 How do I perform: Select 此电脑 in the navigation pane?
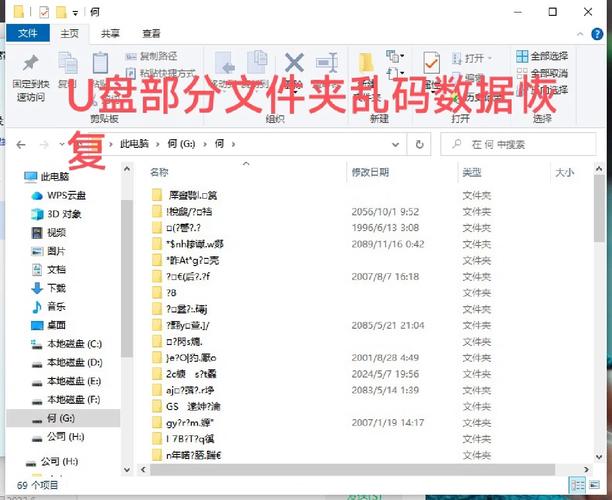click(47, 177)
